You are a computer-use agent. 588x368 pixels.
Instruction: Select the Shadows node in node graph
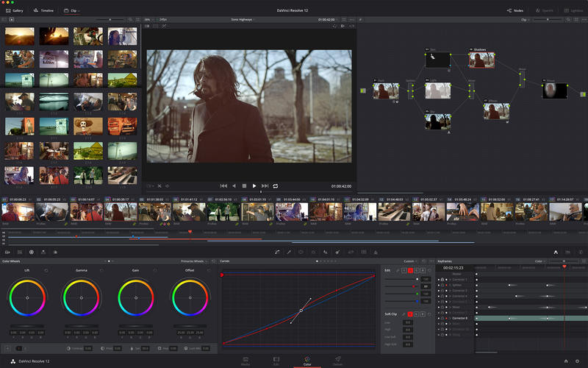point(480,60)
